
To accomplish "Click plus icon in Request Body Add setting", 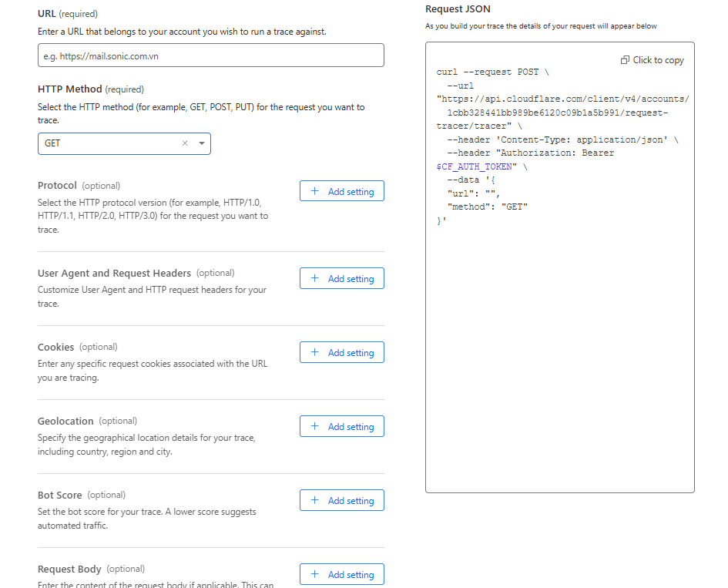I will (314, 574).
